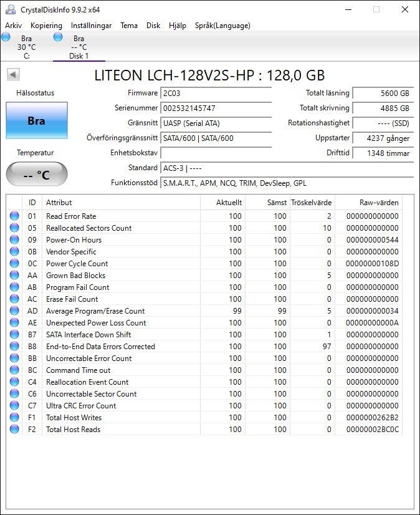Click status icon for Reallocated Sectors Count
The width and height of the screenshot is (420, 515).
click(14, 228)
